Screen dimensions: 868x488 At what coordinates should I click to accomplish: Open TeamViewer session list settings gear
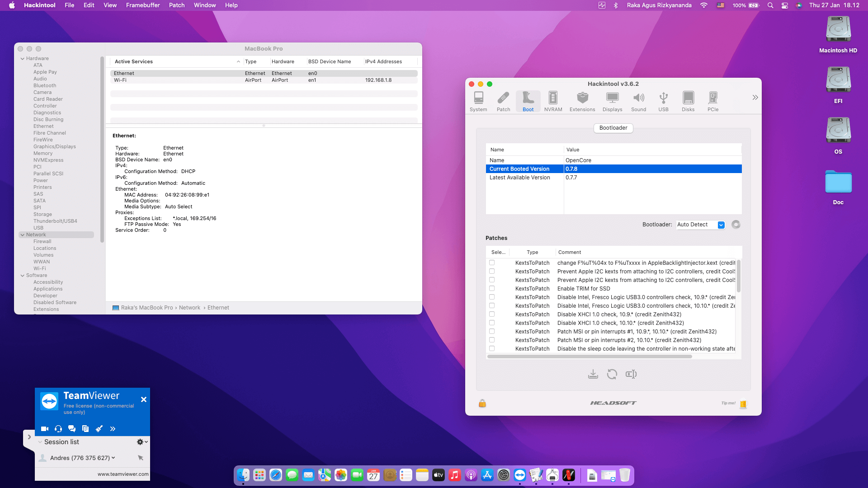(142, 442)
